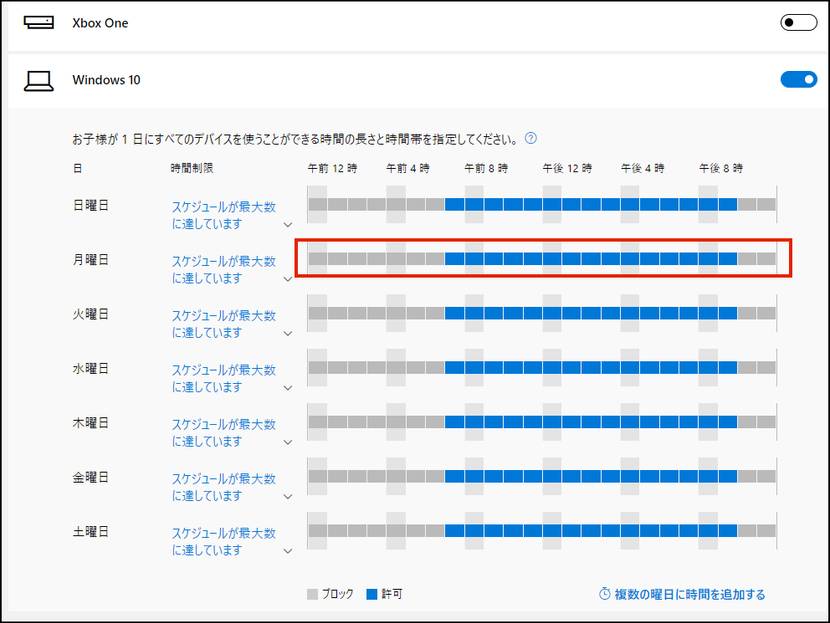This screenshot has width=830, height=623.
Task: Click the 木曜日 schedule timeline bar
Action: pos(542,422)
